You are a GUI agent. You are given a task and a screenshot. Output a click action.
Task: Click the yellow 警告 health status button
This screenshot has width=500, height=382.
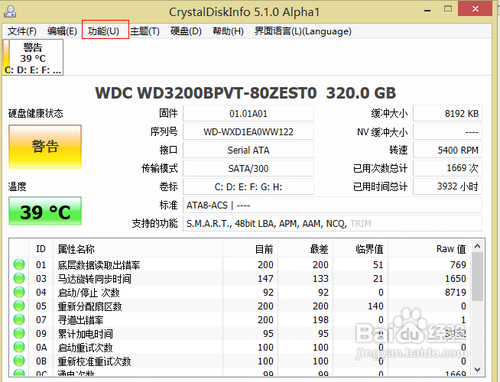[x=45, y=147]
